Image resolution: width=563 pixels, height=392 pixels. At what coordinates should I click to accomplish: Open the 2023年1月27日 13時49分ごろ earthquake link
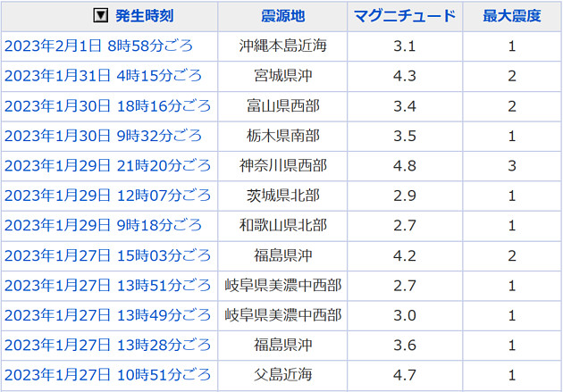(x=107, y=315)
